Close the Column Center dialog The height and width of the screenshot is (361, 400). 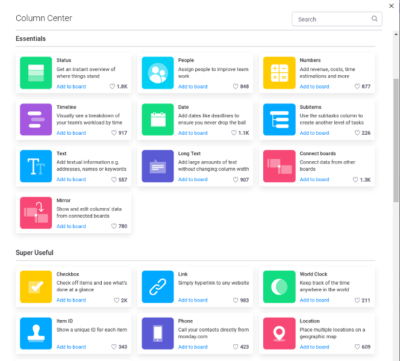pyautogui.click(x=391, y=6)
